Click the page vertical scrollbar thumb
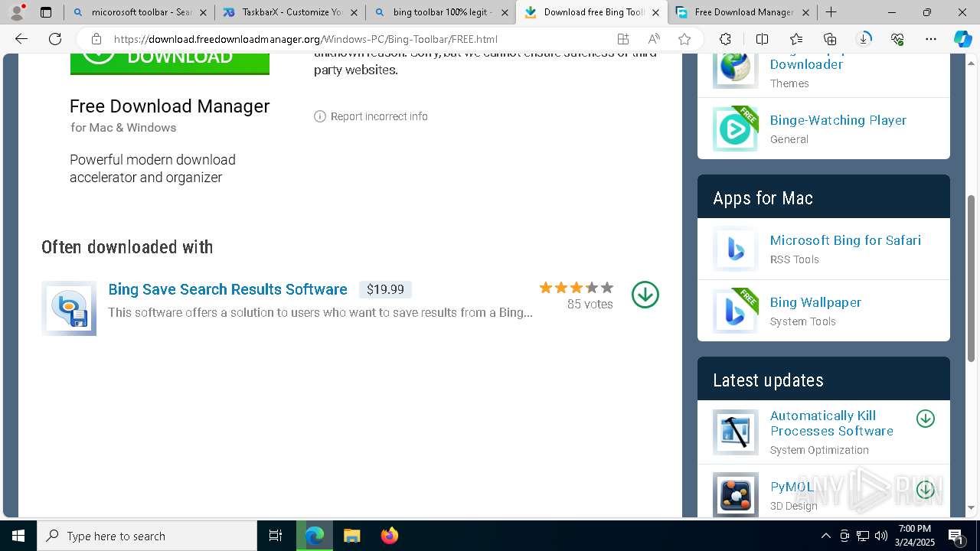Screen dimensions: 980x551 tap(972, 278)
